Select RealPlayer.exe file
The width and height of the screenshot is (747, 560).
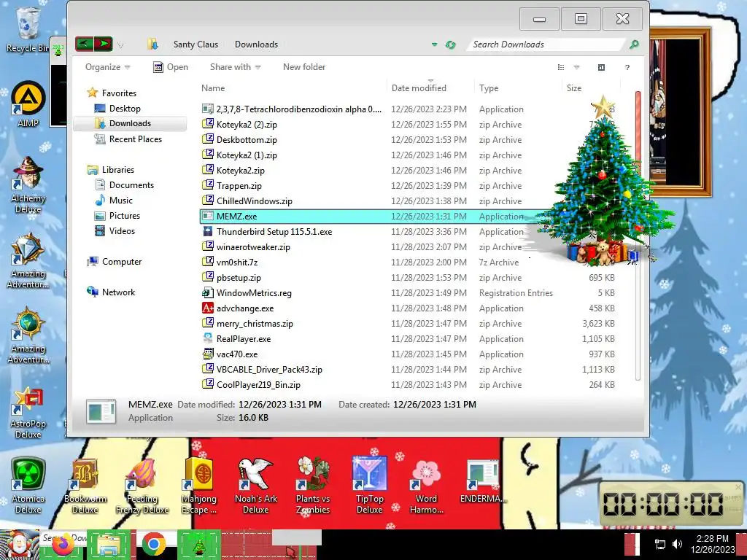244,339
